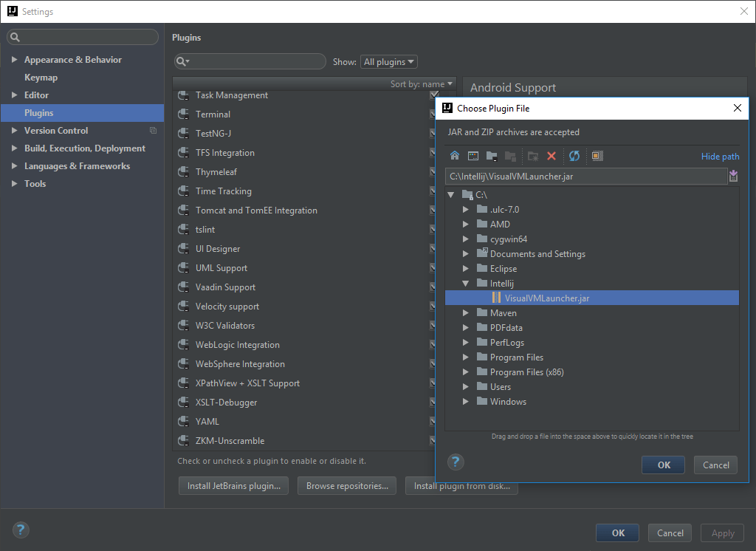Click the help icon in Choose Plugin File dialog

coord(456,462)
